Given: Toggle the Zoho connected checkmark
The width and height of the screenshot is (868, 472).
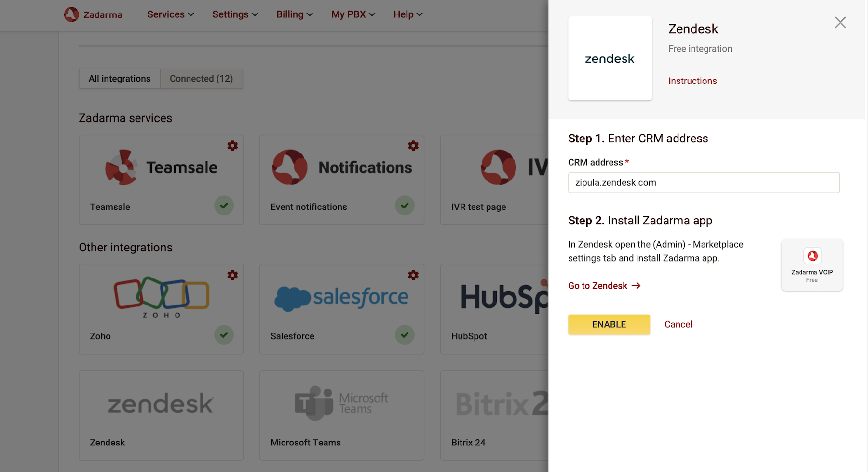Looking at the screenshot, I should coord(224,335).
